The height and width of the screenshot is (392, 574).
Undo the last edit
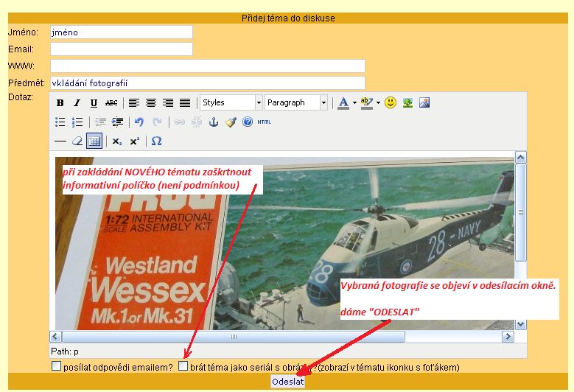[x=139, y=122]
